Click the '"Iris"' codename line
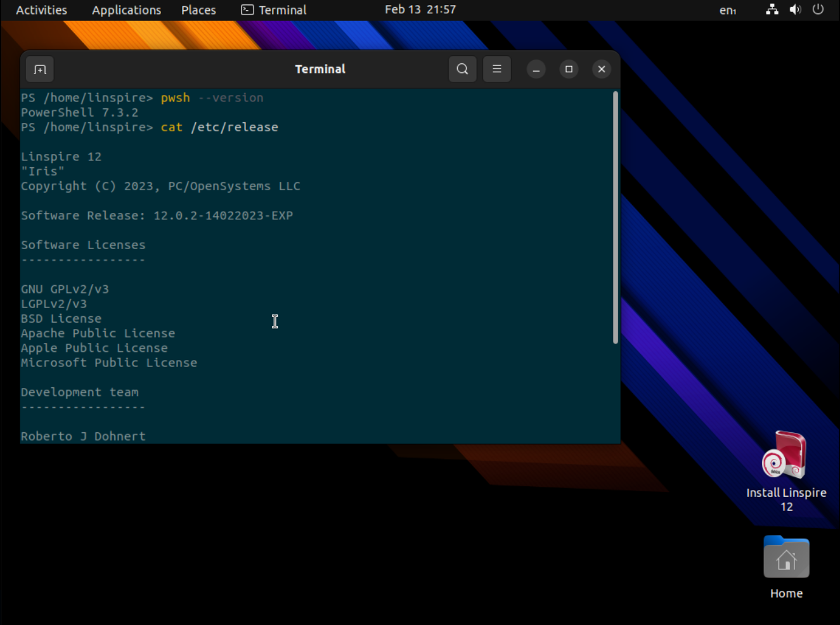This screenshot has width=840, height=625. pyautogui.click(x=43, y=171)
